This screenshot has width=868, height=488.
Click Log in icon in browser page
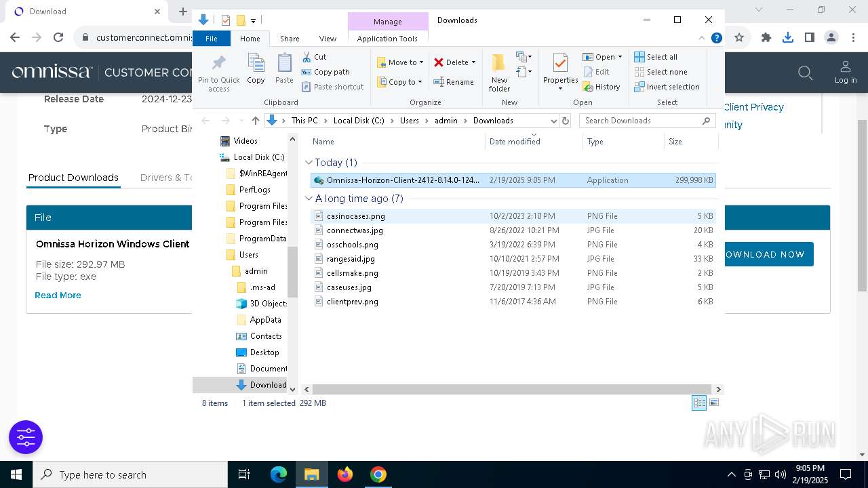[846, 72]
